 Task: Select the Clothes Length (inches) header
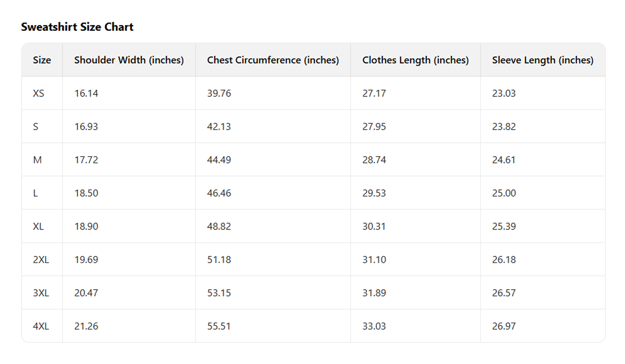[415, 60]
